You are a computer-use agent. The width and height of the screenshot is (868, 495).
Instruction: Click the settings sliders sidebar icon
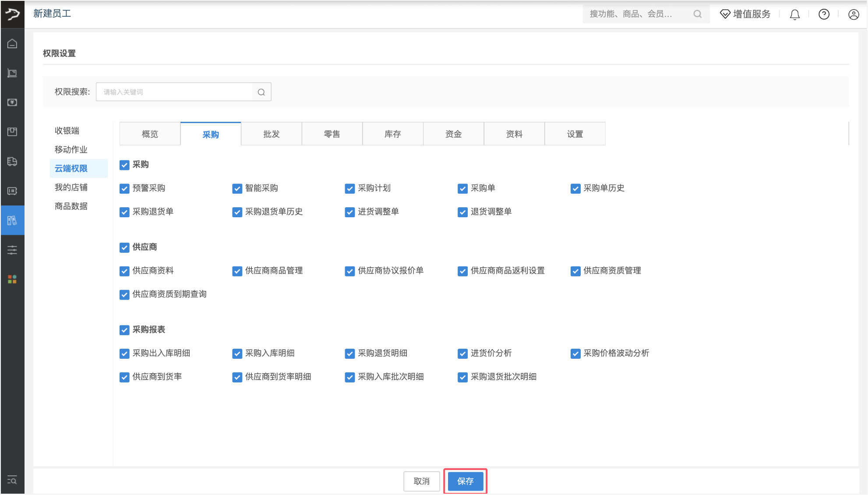12,250
